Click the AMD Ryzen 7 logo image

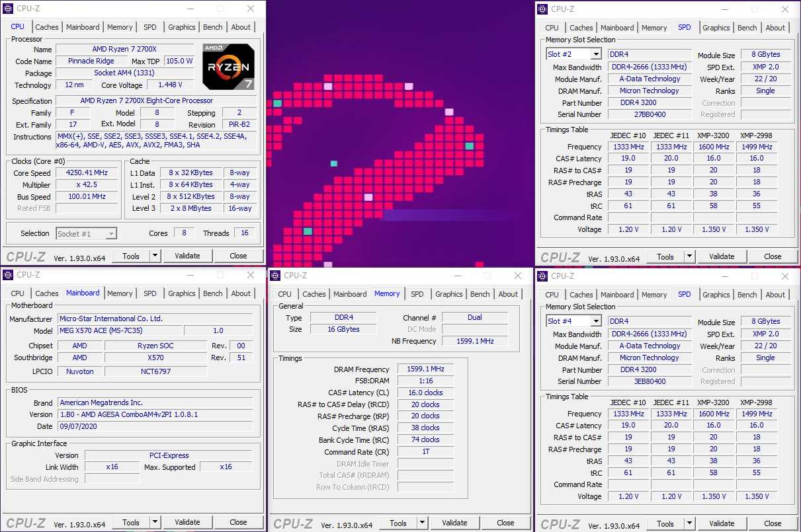228,66
